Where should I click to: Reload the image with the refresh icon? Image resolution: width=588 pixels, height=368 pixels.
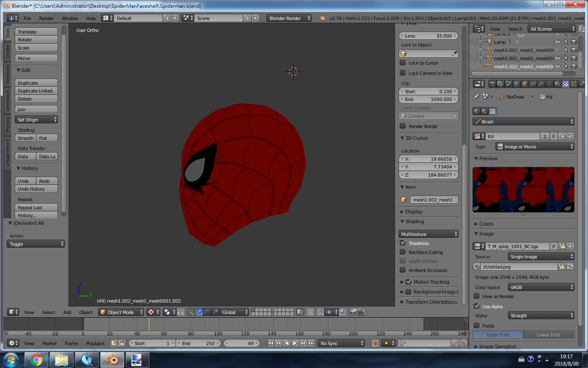570,267
